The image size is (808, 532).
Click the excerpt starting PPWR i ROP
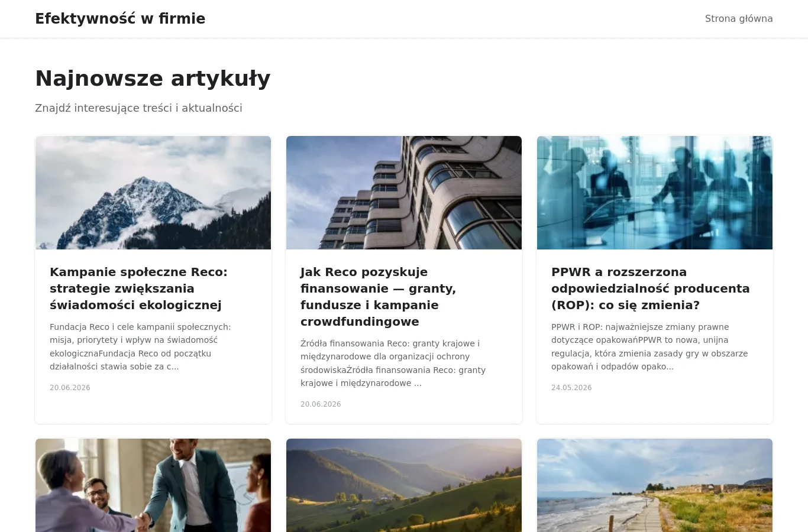coord(649,346)
